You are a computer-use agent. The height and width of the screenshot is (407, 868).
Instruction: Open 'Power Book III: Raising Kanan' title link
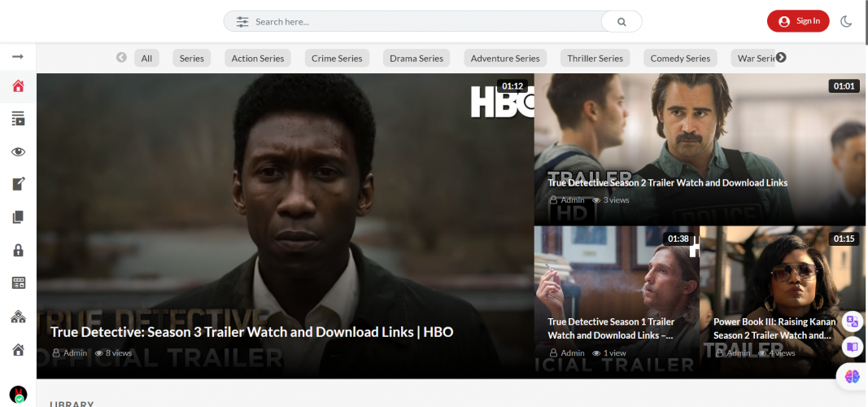[x=774, y=328]
